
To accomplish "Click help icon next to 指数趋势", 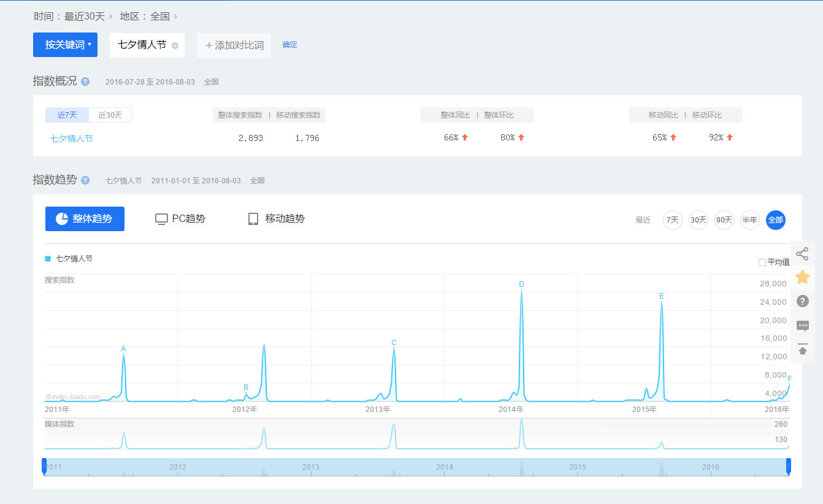I will pos(85,180).
